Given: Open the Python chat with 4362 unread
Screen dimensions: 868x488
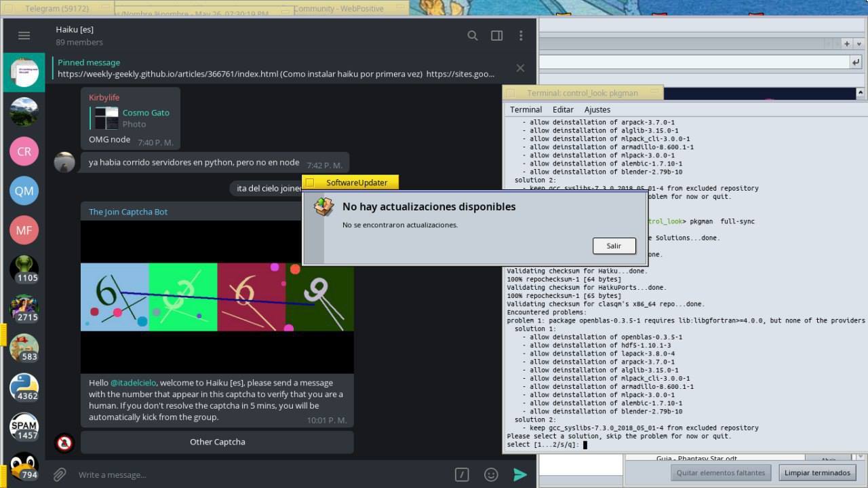Looking at the screenshot, I should click(x=24, y=388).
